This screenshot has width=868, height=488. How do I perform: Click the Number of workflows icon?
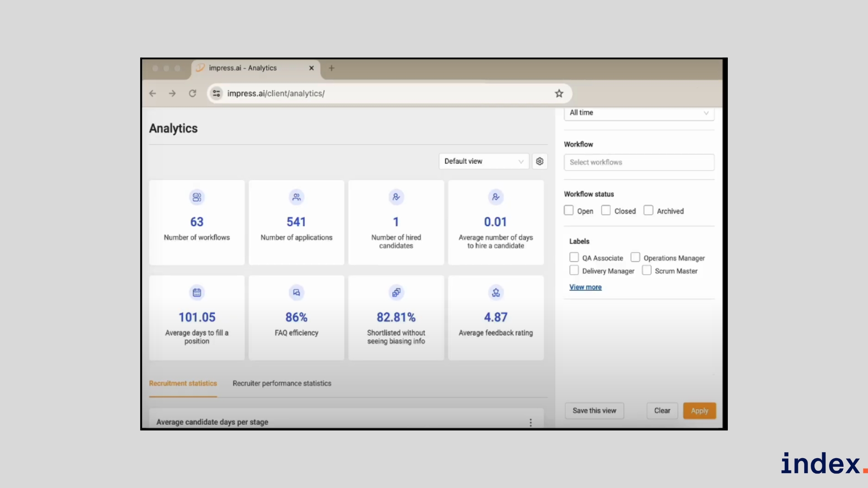[x=197, y=197]
